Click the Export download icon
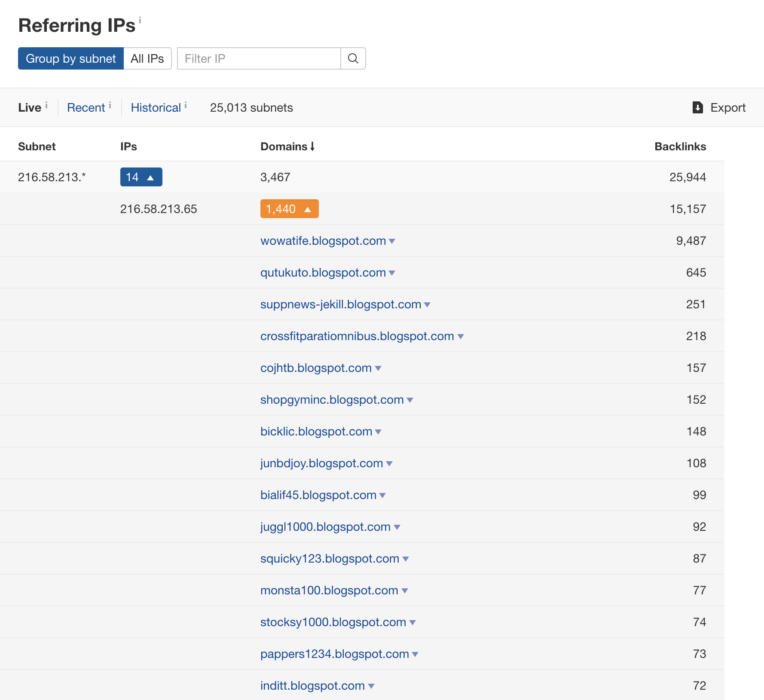764x700 pixels. coord(697,107)
